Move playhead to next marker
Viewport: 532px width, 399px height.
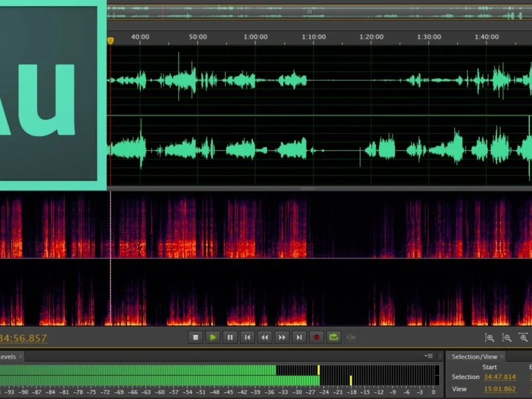point(299,337)
